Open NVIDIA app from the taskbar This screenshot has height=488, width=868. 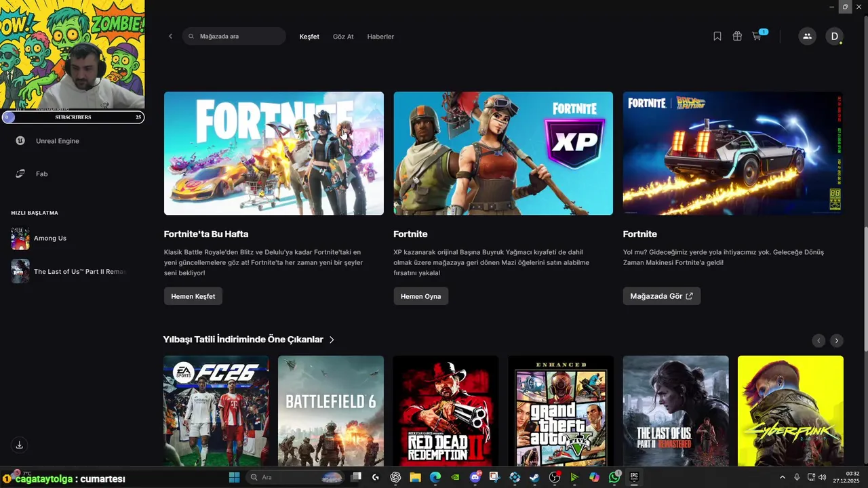[x=455, y=477]
